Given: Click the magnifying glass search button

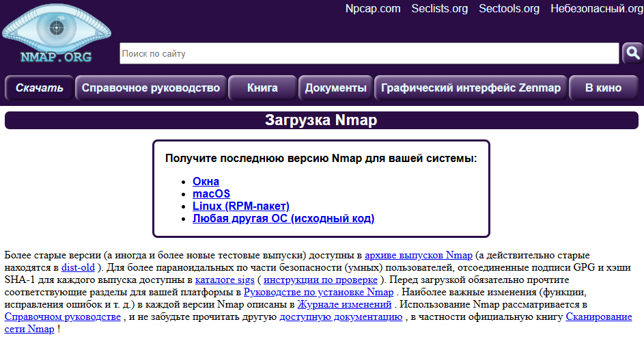Looking at the screenshot, I should [x=632, y=53].
